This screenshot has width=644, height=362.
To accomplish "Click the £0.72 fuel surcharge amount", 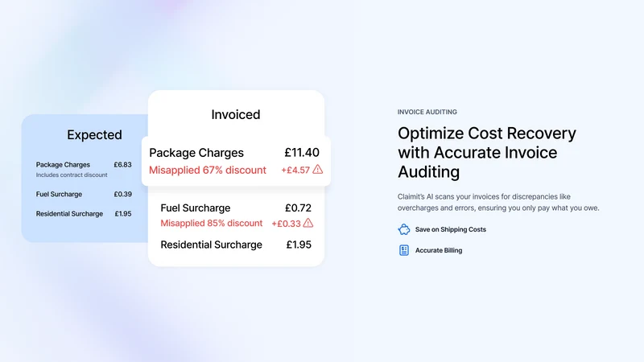I will (298, 208).
